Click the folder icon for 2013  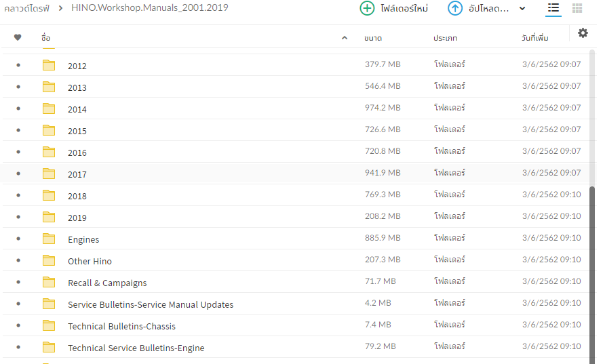[49, 87]
